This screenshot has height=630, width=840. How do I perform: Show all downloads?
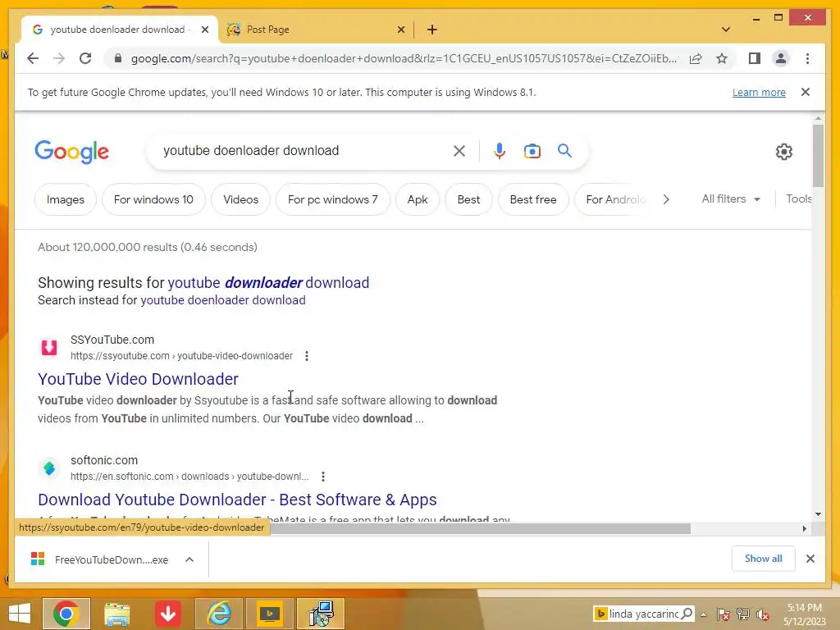coord(763,559)
